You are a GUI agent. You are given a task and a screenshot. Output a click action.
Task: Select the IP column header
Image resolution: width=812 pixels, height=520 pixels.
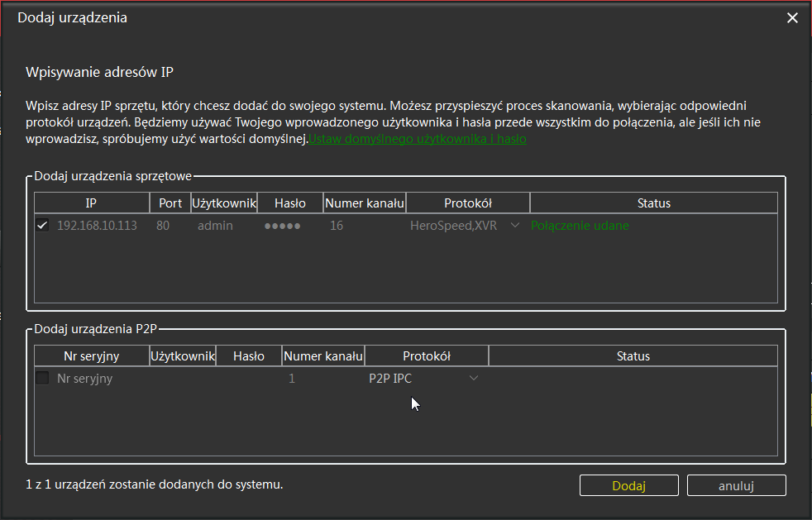tap(91, 203)
